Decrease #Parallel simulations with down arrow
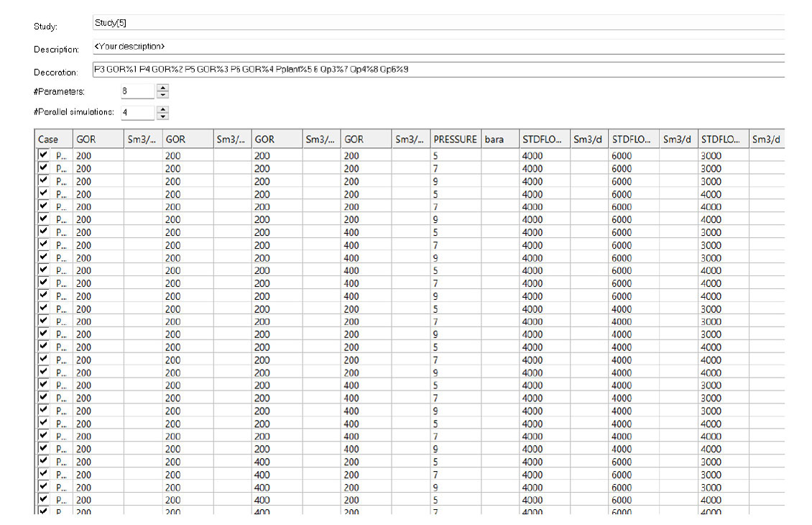This screenshot has width=812, height=525. (x=163, y=117)
